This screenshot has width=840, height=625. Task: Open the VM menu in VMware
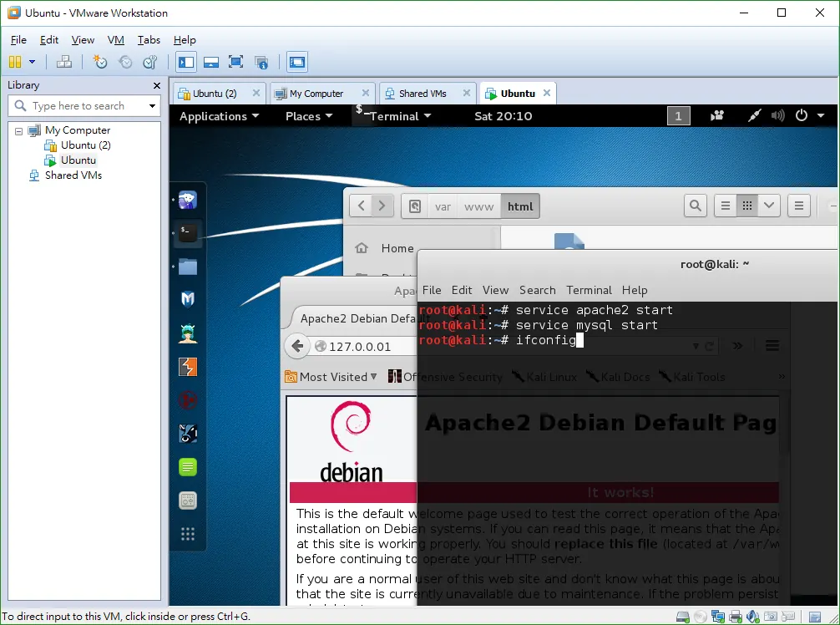click(116, 40)
